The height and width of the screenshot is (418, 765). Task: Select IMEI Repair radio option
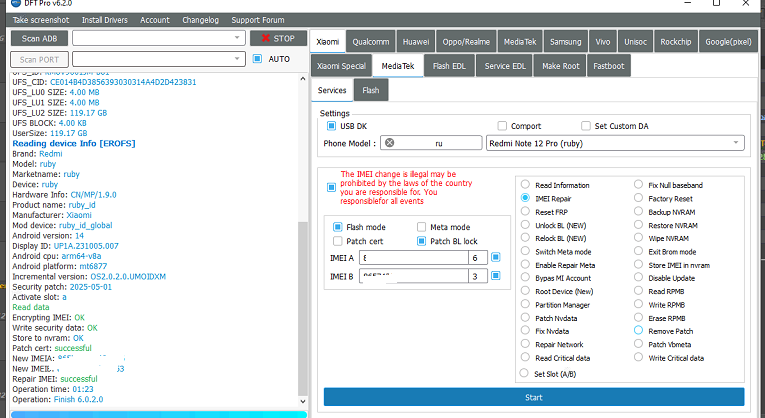tap(525, 198)
